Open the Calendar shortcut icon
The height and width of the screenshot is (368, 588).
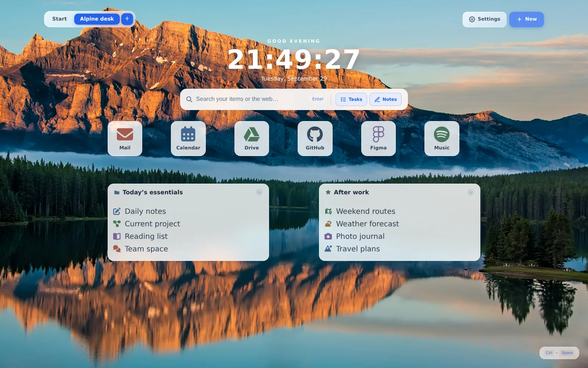(188, 134)
